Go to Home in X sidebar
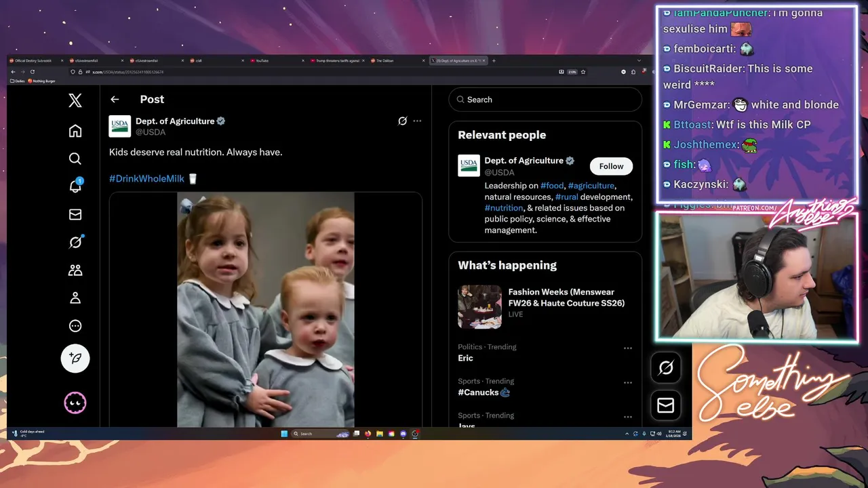Screen dimensions: 868x488 (75, 131)
